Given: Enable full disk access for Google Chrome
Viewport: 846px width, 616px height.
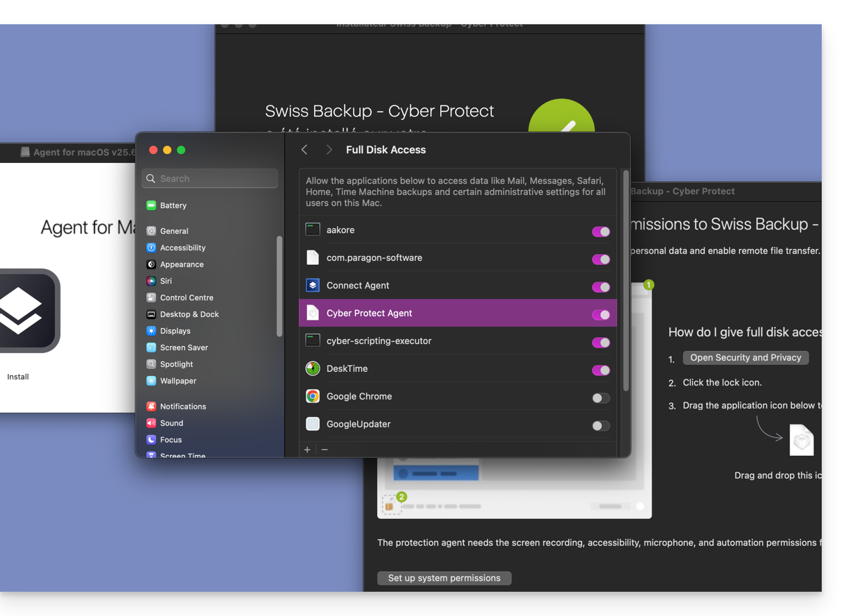Looking at the screenshot, I should point(601,398).
